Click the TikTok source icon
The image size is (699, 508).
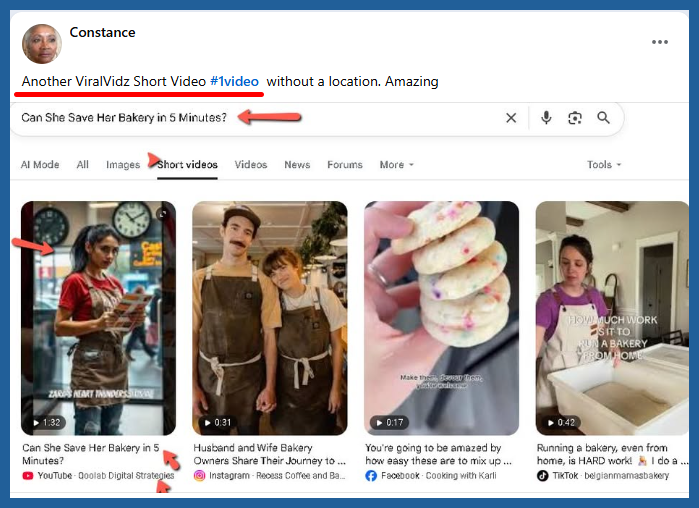click(543, 476)
